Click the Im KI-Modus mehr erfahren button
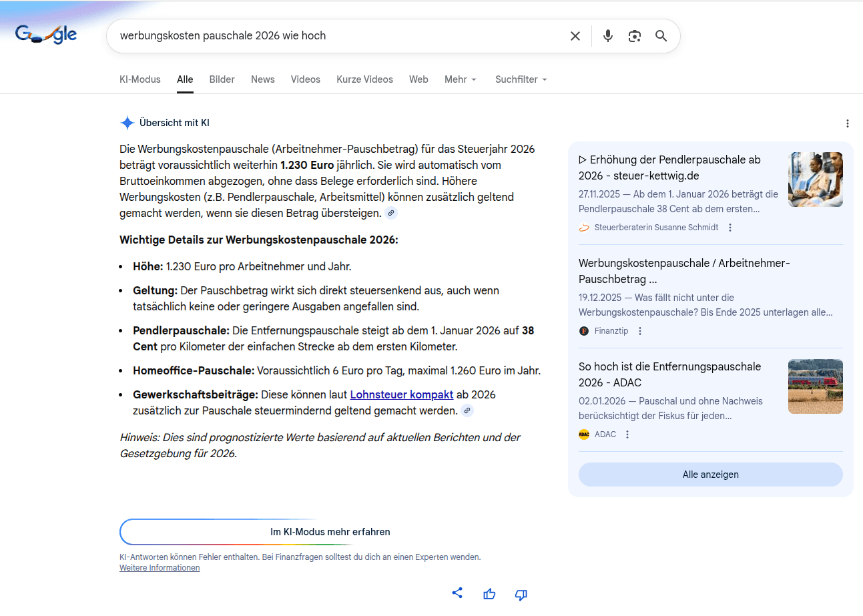The width and height of the screenshot is (863, 616). [330, 532]
